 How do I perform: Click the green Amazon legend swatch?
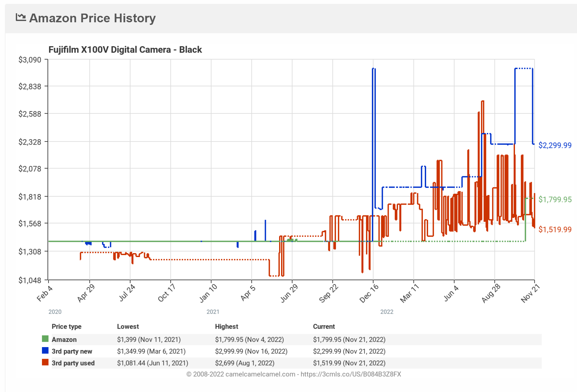pyautogui.click(x=45, y=339)
